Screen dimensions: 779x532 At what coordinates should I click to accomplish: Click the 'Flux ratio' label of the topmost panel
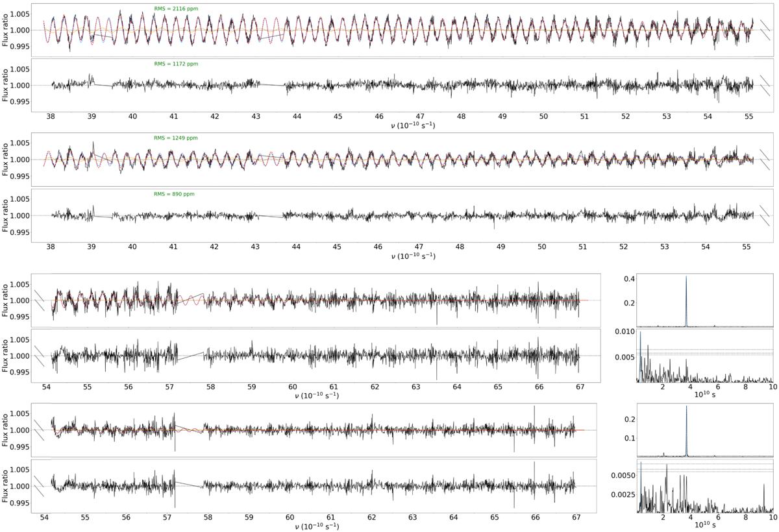[6, 30]
